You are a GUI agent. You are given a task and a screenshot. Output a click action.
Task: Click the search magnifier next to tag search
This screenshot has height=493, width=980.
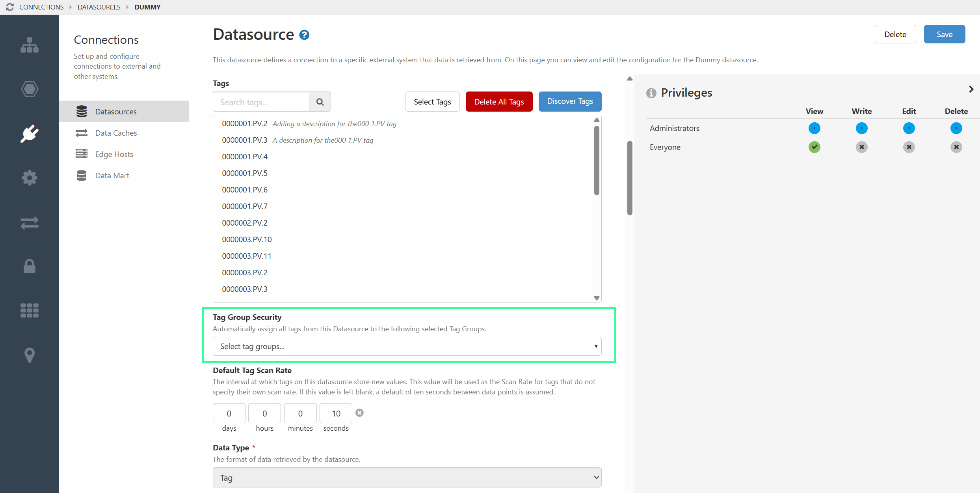320,101
